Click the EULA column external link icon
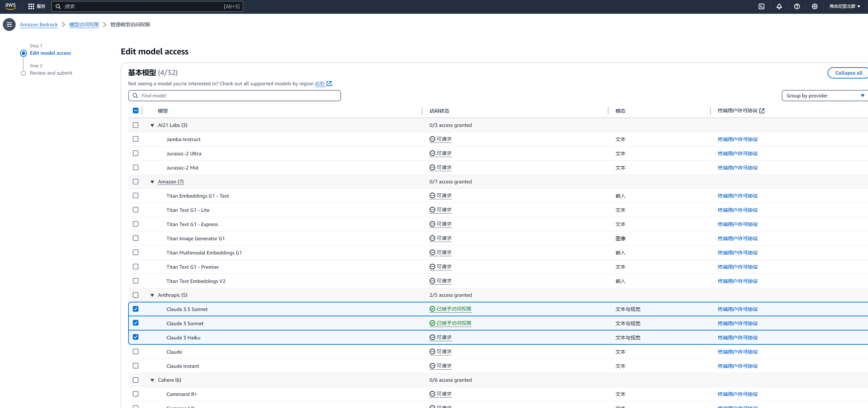 click(762, 111)
